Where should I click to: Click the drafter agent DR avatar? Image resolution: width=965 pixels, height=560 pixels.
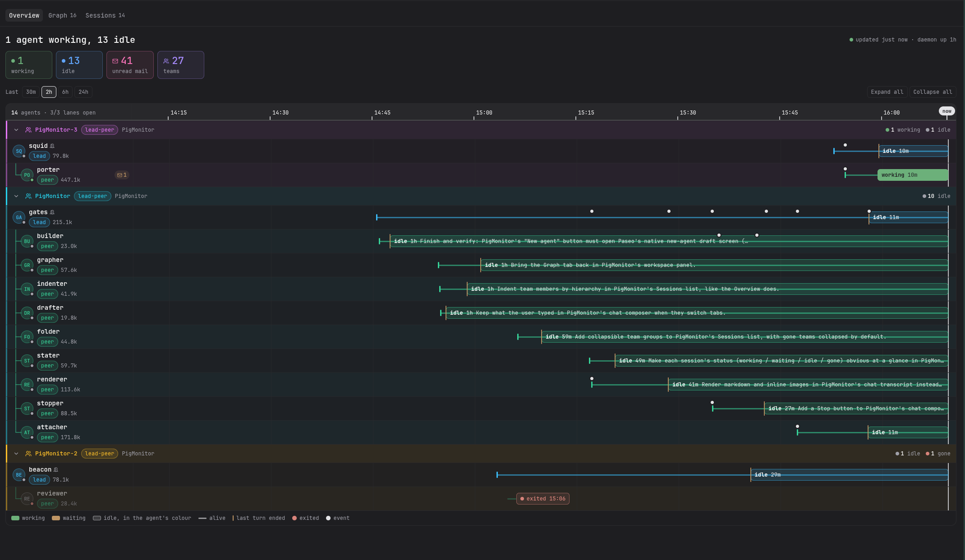(27, 313)
